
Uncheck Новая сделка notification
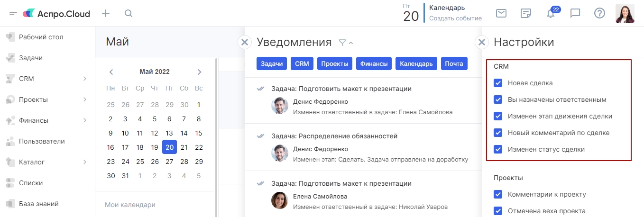coord(498,83)
